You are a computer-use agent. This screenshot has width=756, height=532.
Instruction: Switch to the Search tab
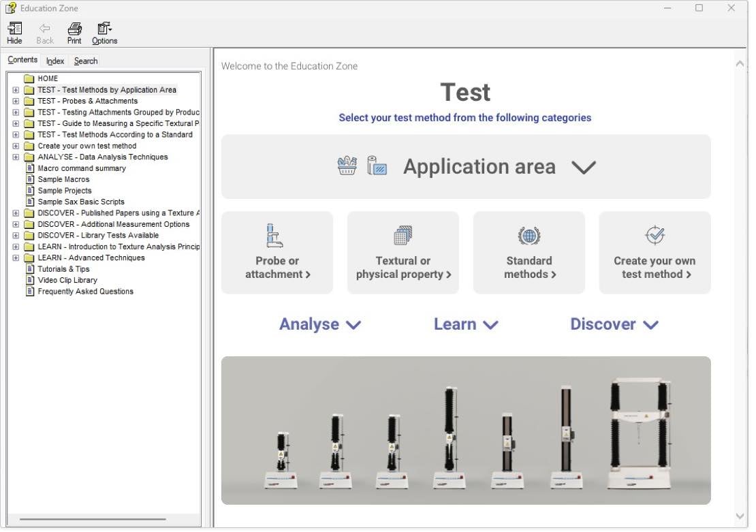86,61
